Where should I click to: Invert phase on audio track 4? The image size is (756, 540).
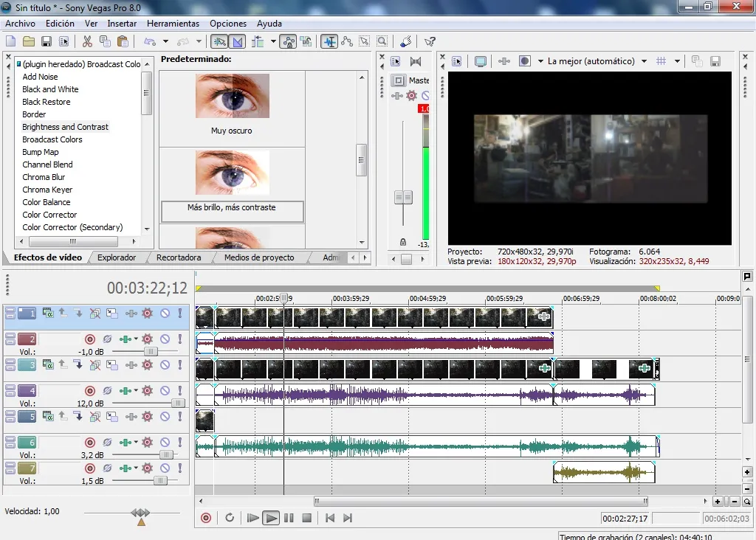(x=107, y=391)
